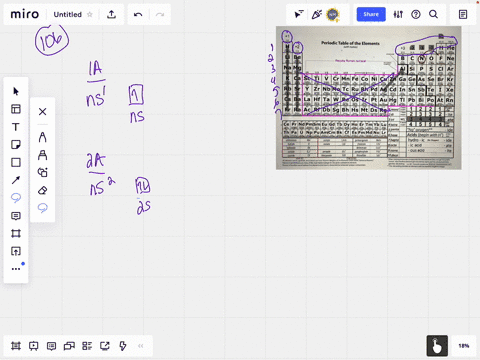Click the export board upload icon
Viewport: 480px width, 360px height.
[x=111, y=14]
